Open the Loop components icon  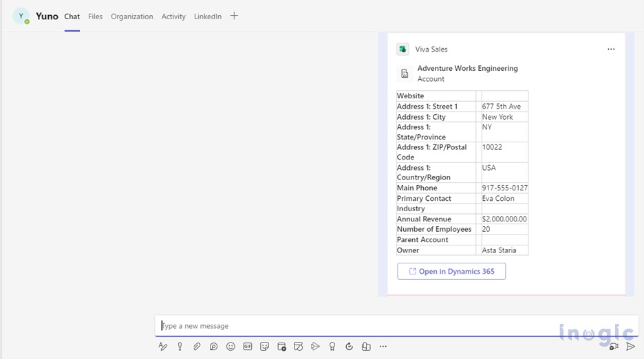pos(213,347)
